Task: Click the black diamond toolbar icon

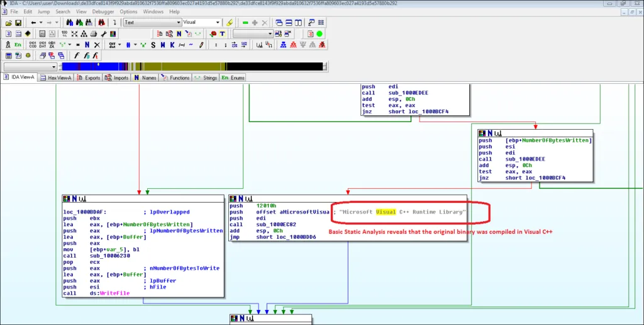Action: click(28, 34)
